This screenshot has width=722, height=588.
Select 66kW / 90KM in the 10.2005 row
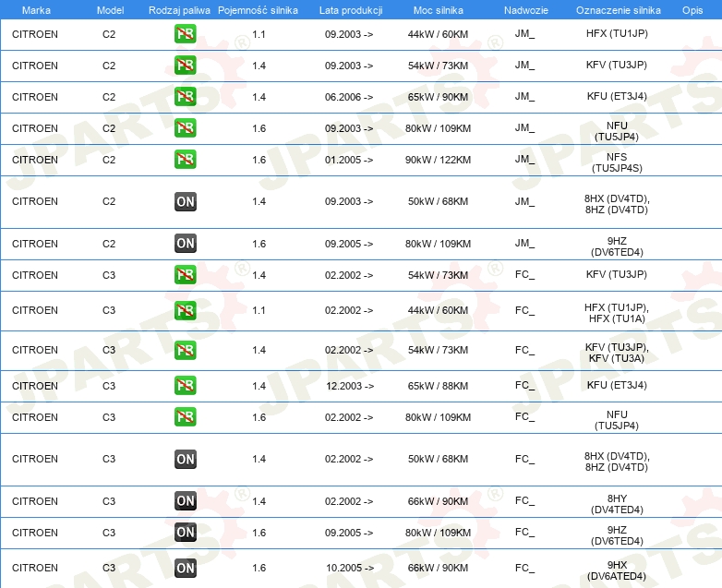(x=438, y=568)
